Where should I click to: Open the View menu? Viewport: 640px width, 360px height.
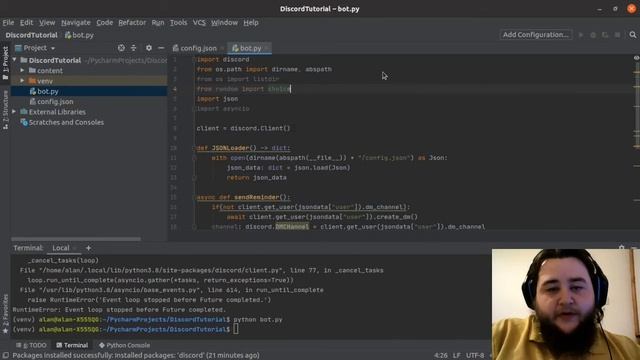[x=47, y=22]
